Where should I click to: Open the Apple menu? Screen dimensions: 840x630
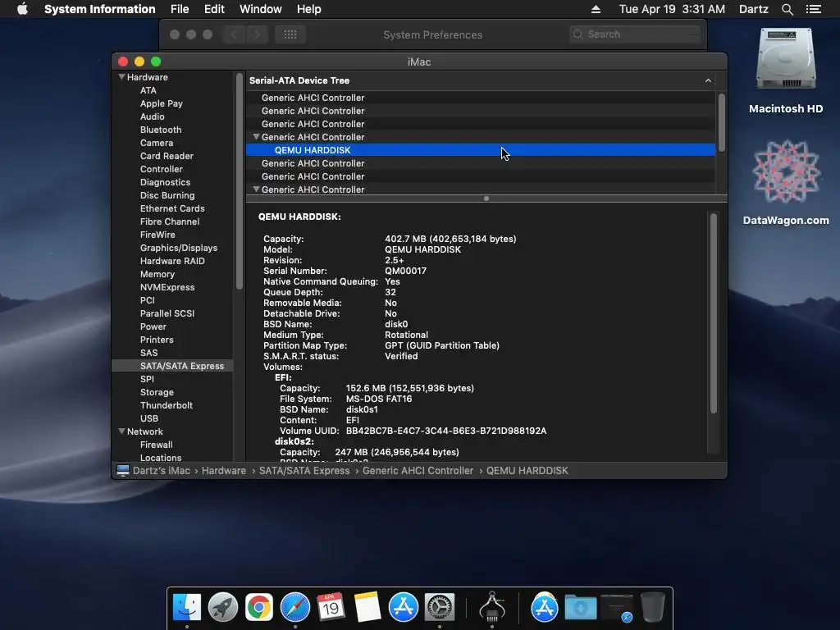pyautogui.click(x=22, y=9)
